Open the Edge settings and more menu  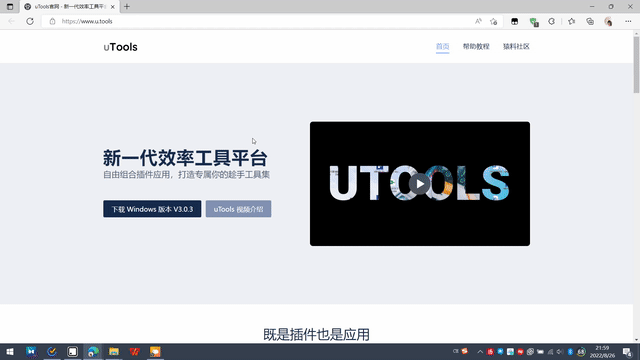click(x=628, y=21)
